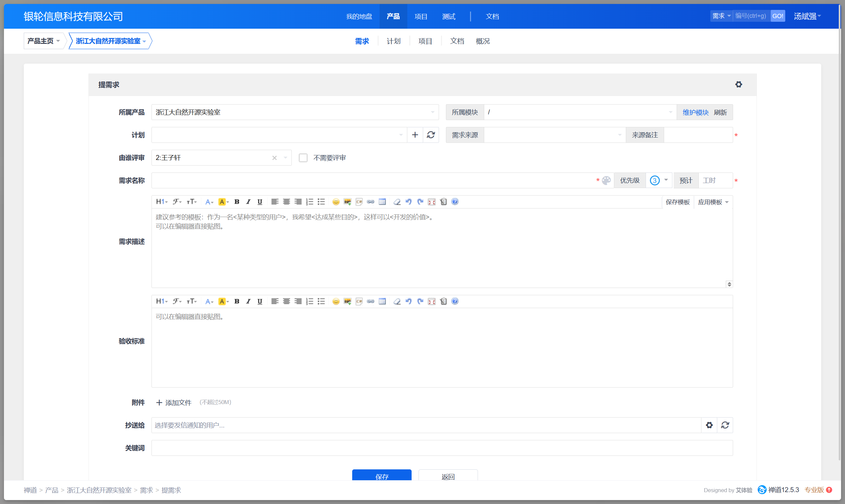Click the table icon in the acceptance criteria editor

click(x=382, y=301)
